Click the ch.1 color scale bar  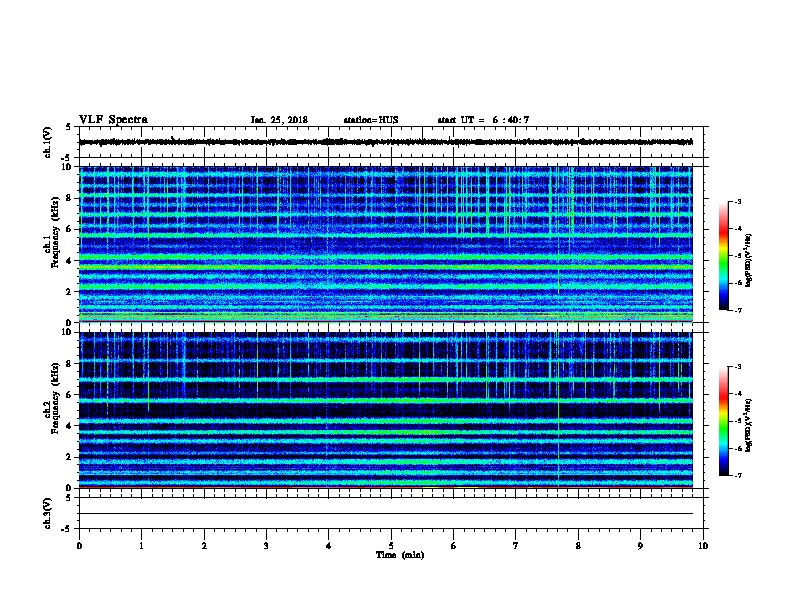pos(723,256)
